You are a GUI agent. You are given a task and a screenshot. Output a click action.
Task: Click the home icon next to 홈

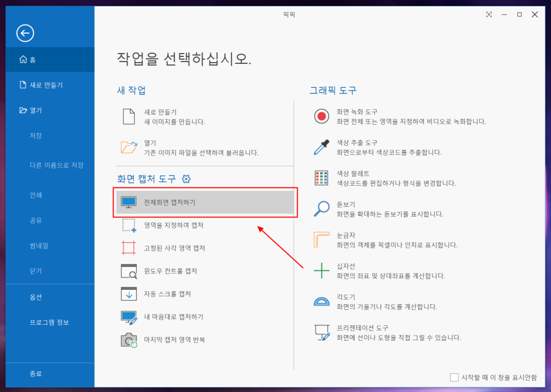tap(23, 59)
